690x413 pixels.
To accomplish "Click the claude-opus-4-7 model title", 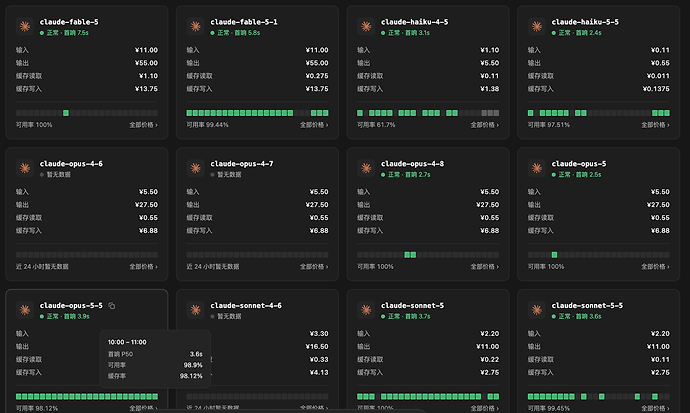I will 242,164.
